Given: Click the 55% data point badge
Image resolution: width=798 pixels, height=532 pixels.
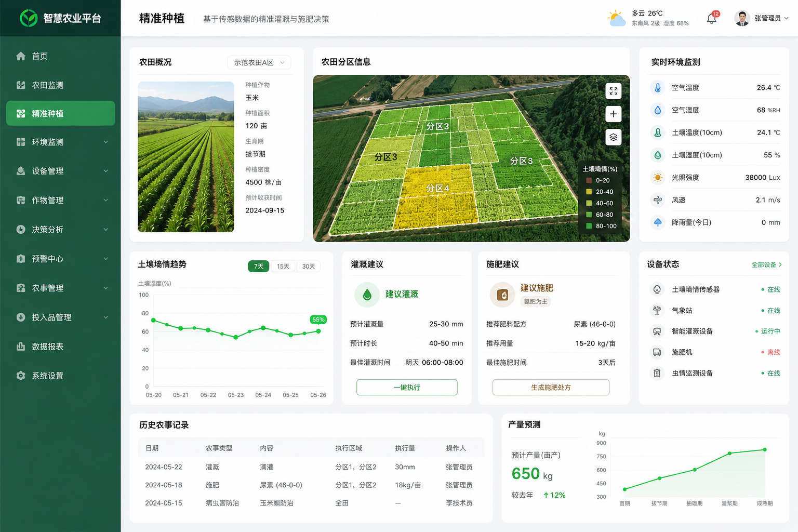Looking at the screenshot, I should 318,320.
